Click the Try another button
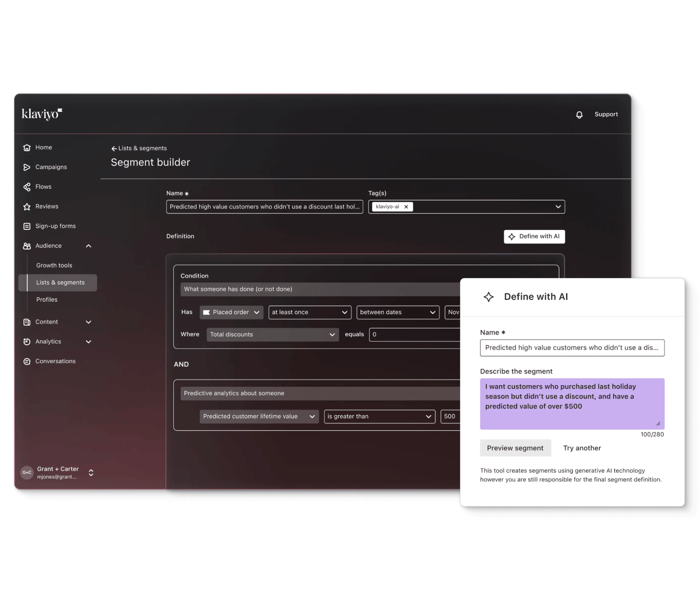This screenshot has width=700, height=594. click(x=582, y=448)
